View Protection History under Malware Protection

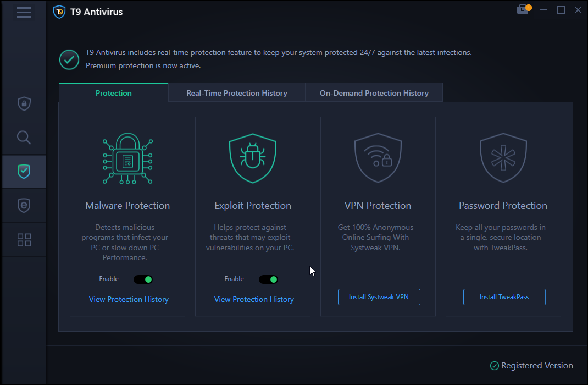coord(129,299)
